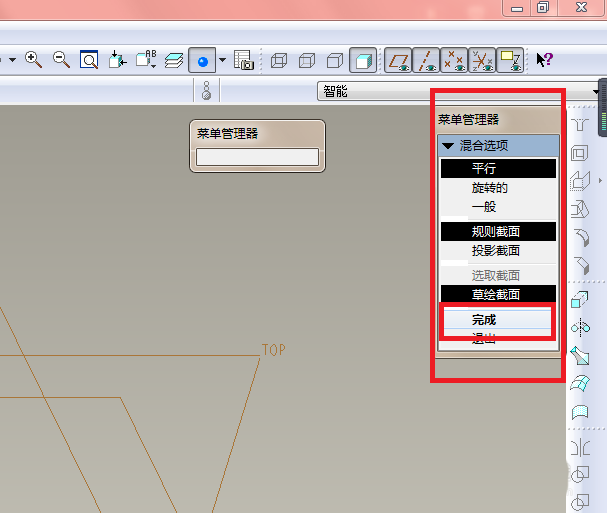This screenshot has height=514, width=609.
Task: Select the Rib tool
Action: point(580,181)
